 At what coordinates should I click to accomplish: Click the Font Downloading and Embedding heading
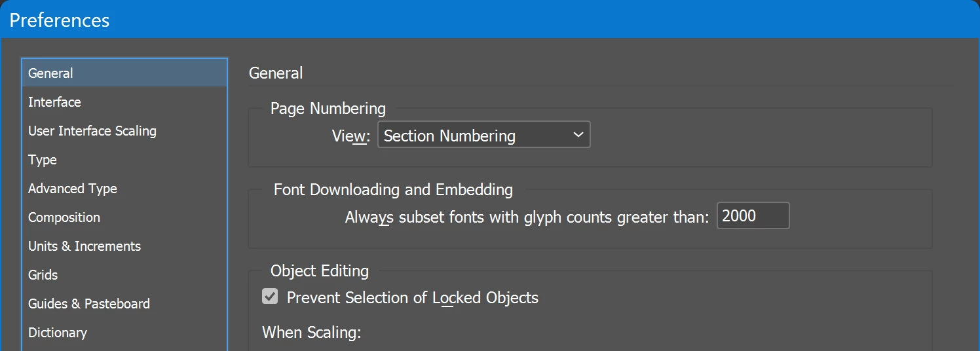coord(393,190)
